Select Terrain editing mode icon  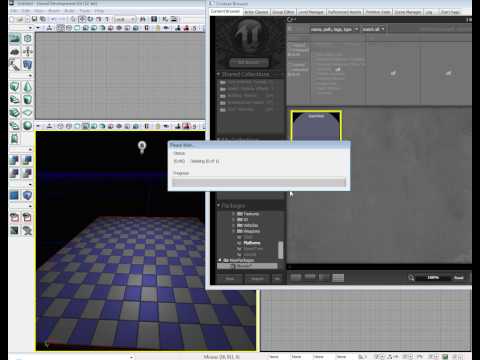tap(15, 52)
